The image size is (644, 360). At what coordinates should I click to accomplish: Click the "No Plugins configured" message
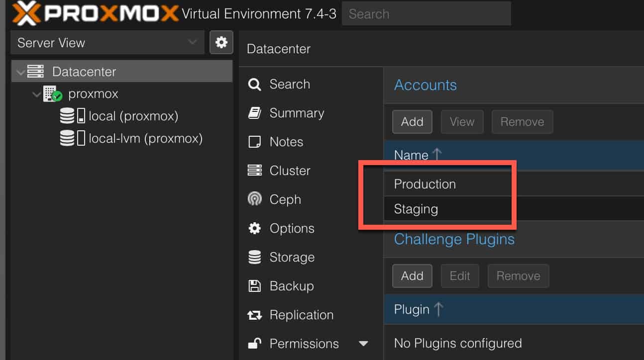click(x=458, y=343)
